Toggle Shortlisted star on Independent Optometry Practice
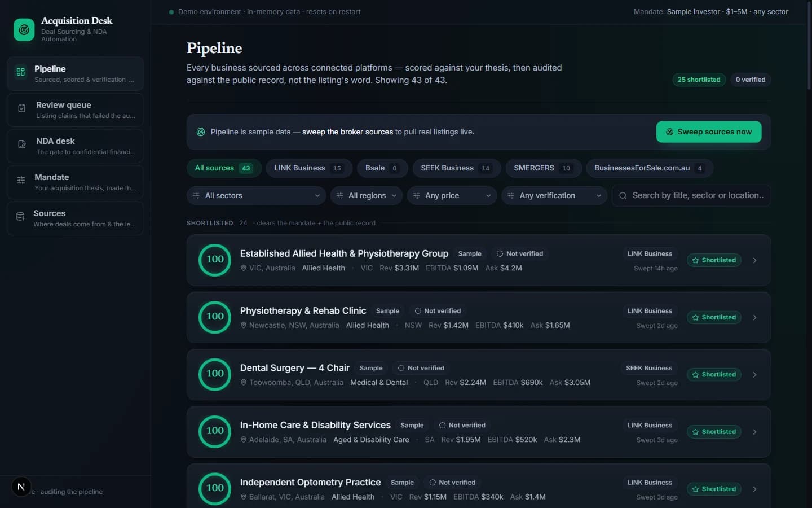 [x=714, y=489]
